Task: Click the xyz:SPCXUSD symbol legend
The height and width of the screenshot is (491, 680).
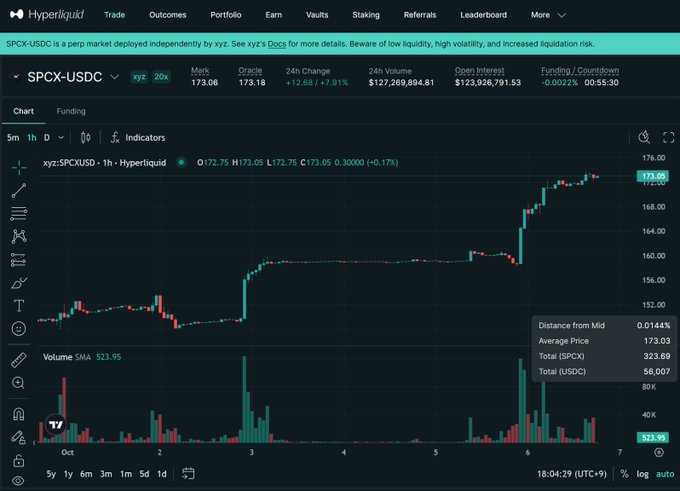Action: [105, 163]
